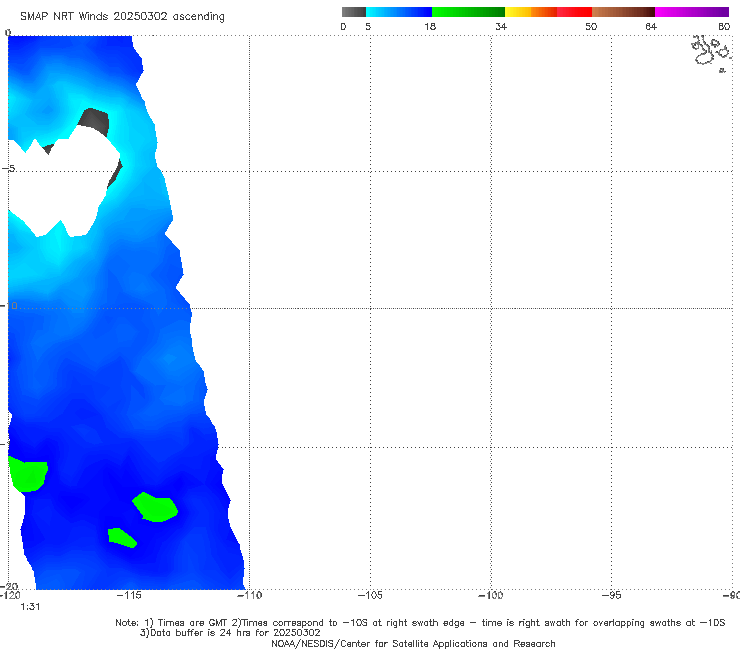The height and width of the screenshot is (650, 740).
Task: Click the gray segment of the color bar
Action: pyautogui.click(x=353, y=12)
